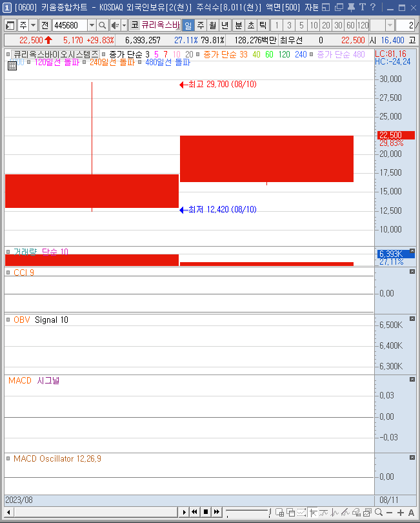Fast-forward chart playback

[x=217, y=512]
